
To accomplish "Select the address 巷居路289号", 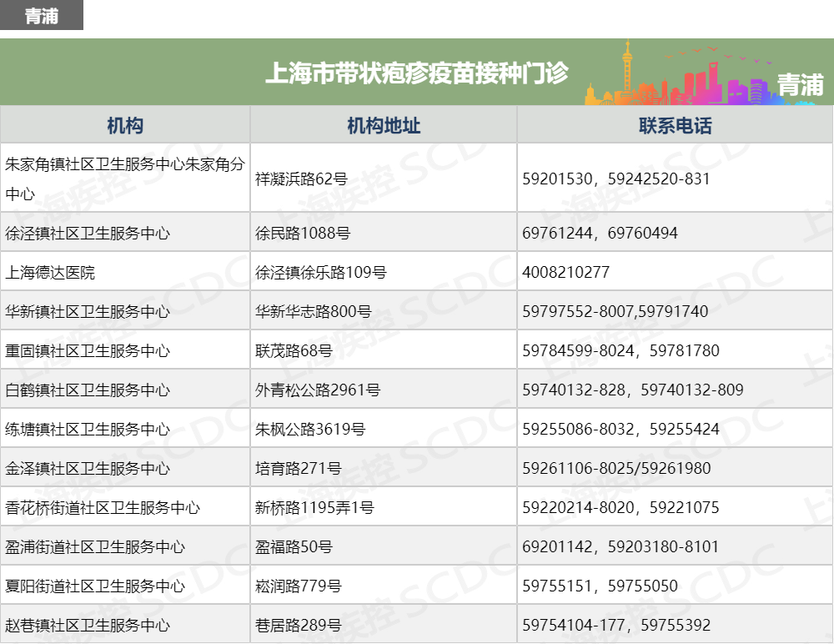I will pyautogui.click(x=298, y=626).
